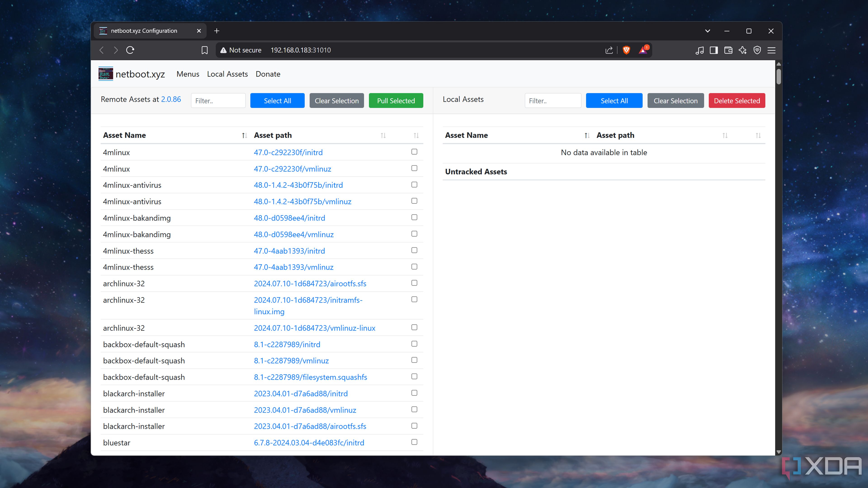Switch to the netboot.xyz Configuration tab
Viewport: 868px width, 488px height.
coord(150,31)
